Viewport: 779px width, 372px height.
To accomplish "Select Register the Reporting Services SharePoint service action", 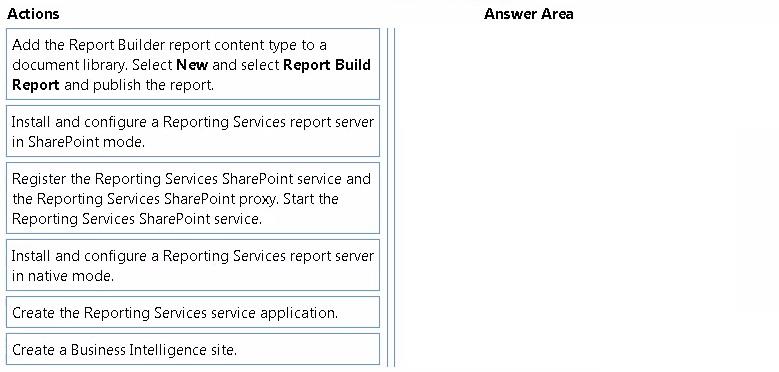I will click(x=193, y=198).
